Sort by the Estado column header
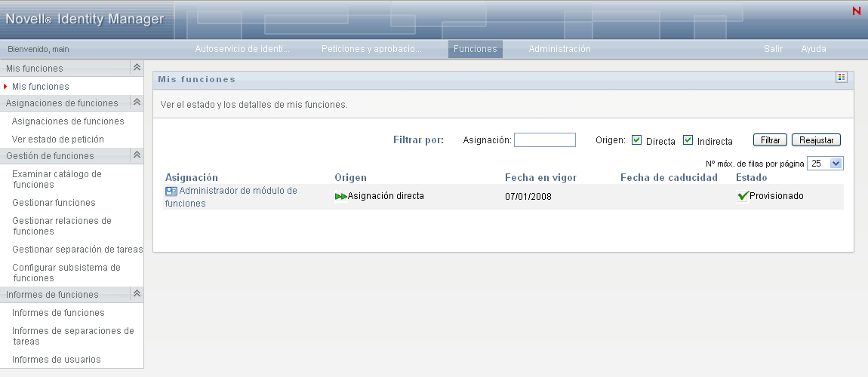This screenshot has width=868, height=377. point(751,177)
